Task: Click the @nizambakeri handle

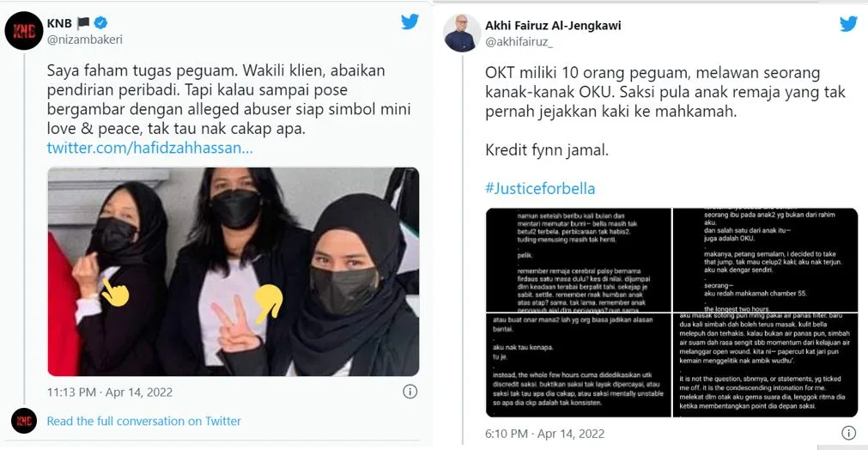Action: [85, 40]
